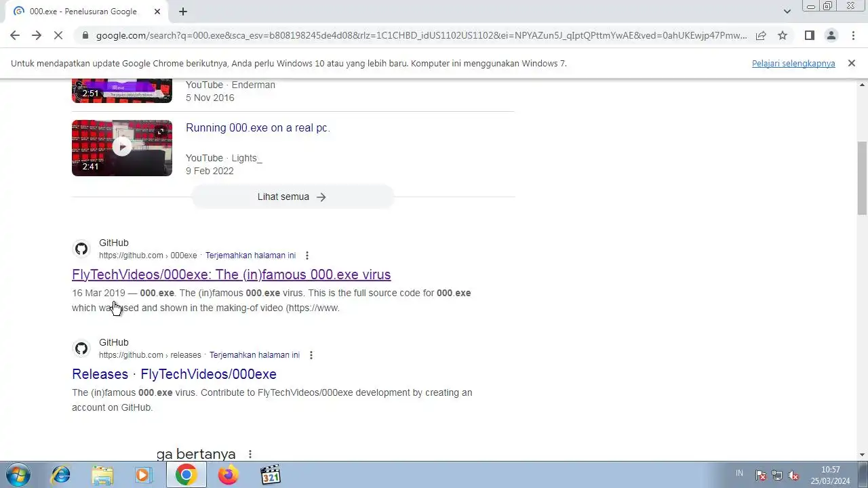Click GitHub favicon of first GitHub result
This screenshot has height=488, width=868.
click(x=81, y=249)
